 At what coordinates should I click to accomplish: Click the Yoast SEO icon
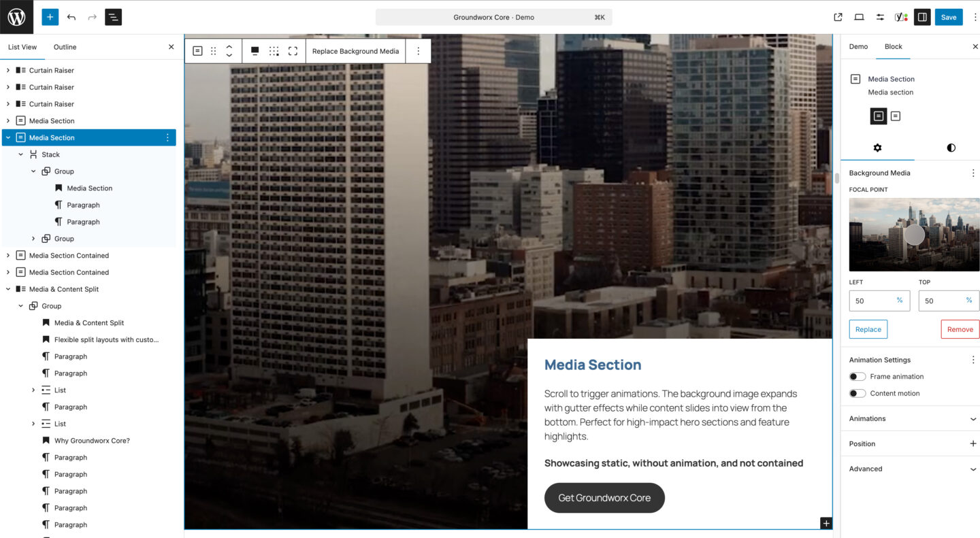(901, 17)
